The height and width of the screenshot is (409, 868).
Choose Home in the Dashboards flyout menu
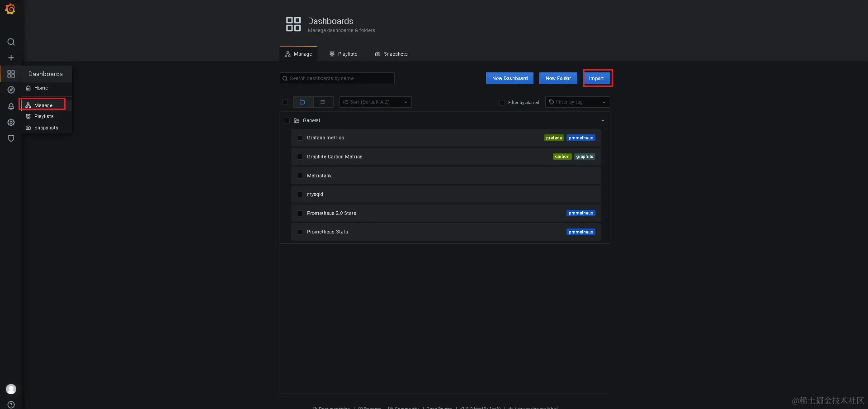pyautogui.click(x=41, y=88)
